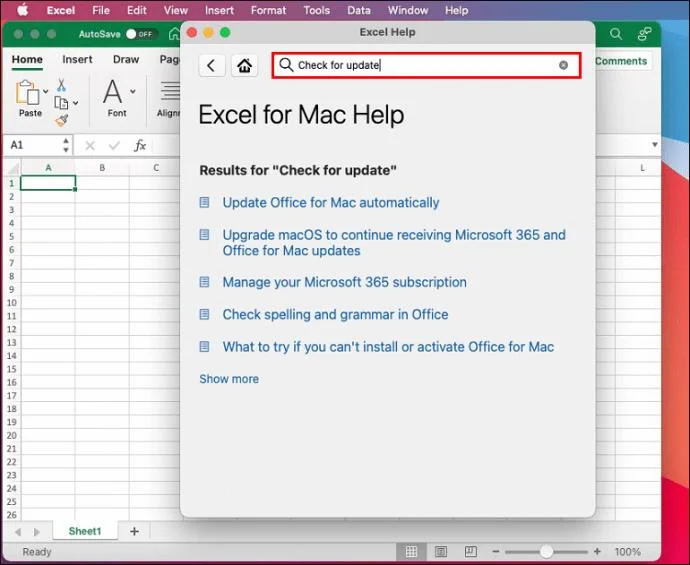Open the View menu
The image size is (690, 565).
coord(176,10)
